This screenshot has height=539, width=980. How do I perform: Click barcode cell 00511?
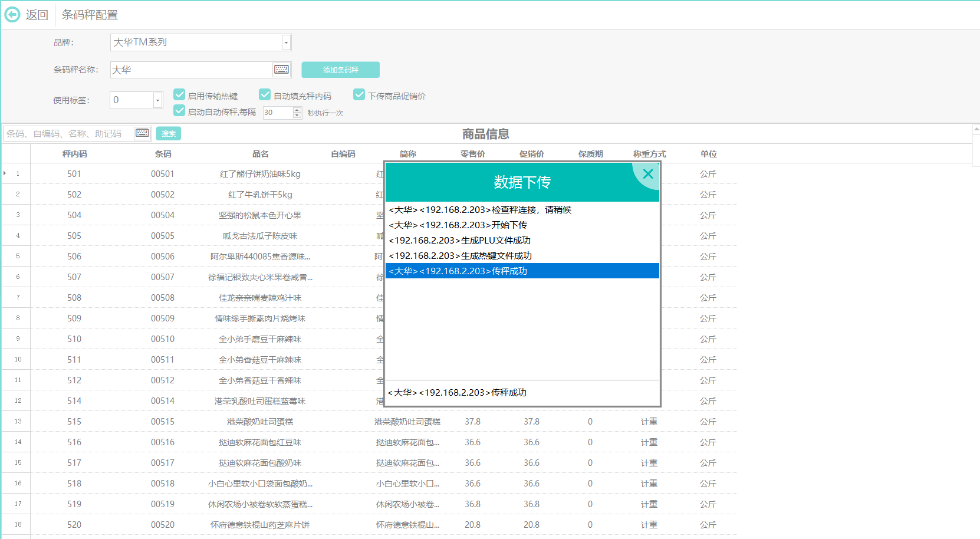coord(163,360)
